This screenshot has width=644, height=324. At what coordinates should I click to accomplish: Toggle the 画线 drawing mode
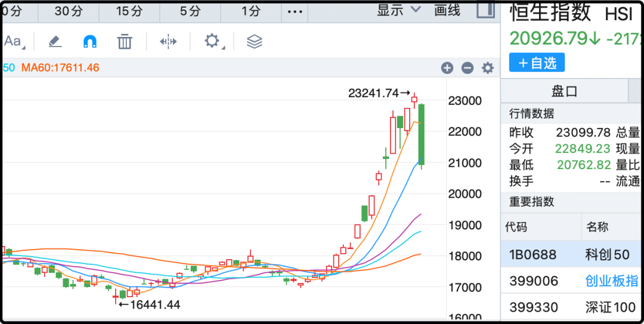pyautogui.click(x=447, y=11)
